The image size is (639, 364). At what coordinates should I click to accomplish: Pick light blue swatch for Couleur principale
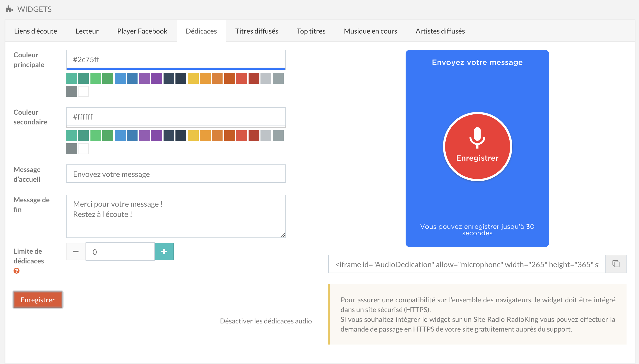click(120, 78)
